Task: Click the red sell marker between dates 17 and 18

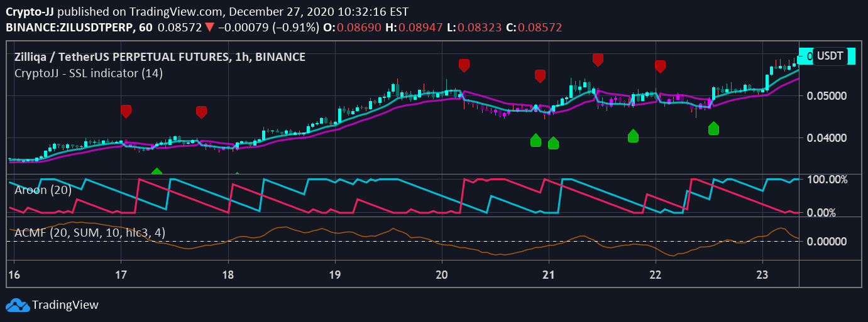Action: point(201,112)
